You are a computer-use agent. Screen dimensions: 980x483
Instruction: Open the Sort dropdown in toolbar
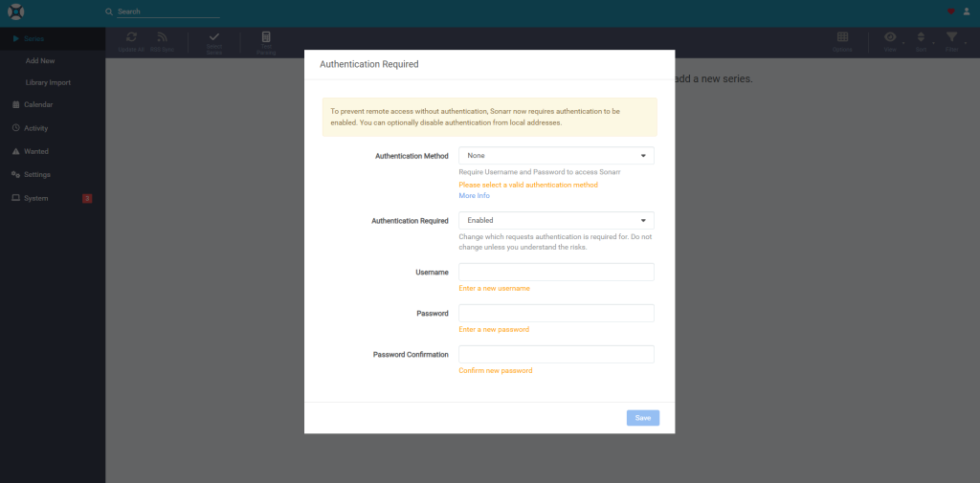pyautogui.click(x=921, y=37)
